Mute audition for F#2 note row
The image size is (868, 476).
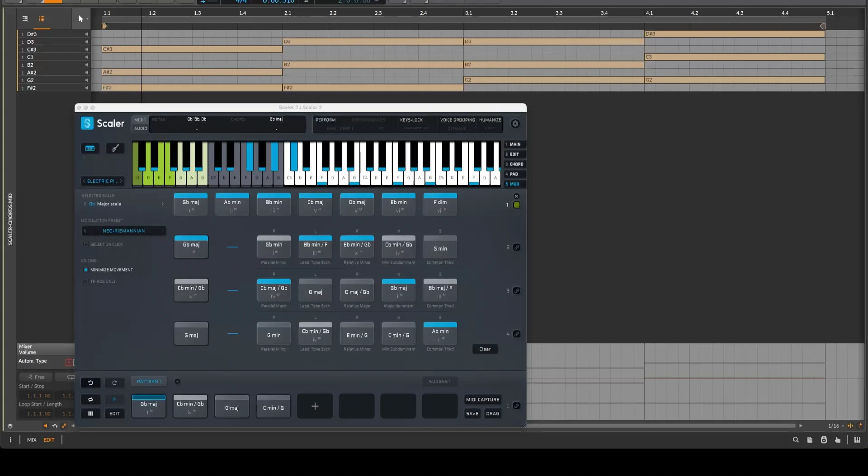coord(87,88)
